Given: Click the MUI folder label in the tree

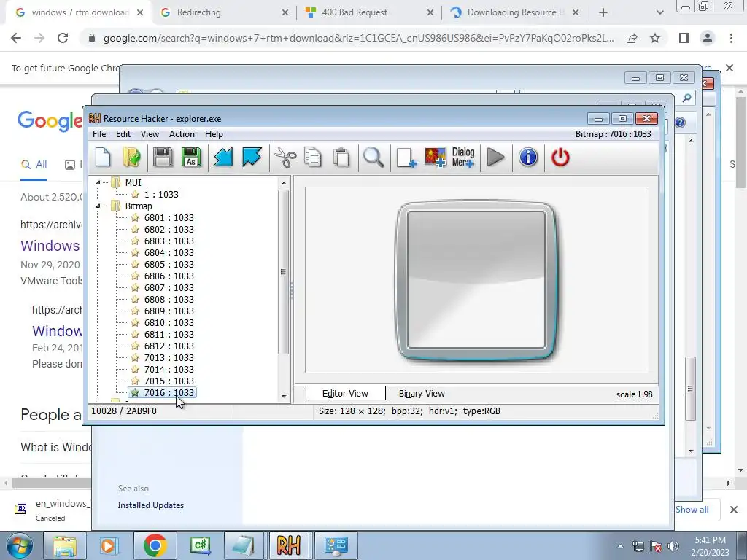Looking at the screenshot, I should click(x=133, y=183).
